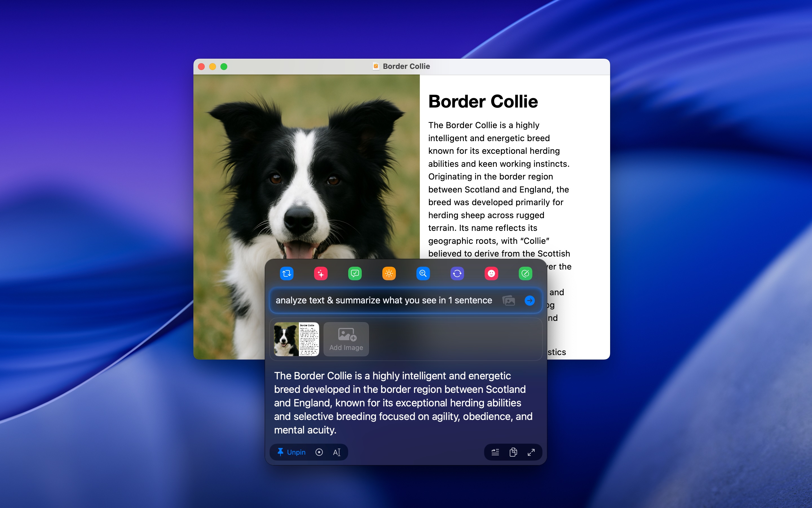Click the text cursor 'A' icon
Viewport: 812px width, 508px height.
tap(337, 452)
